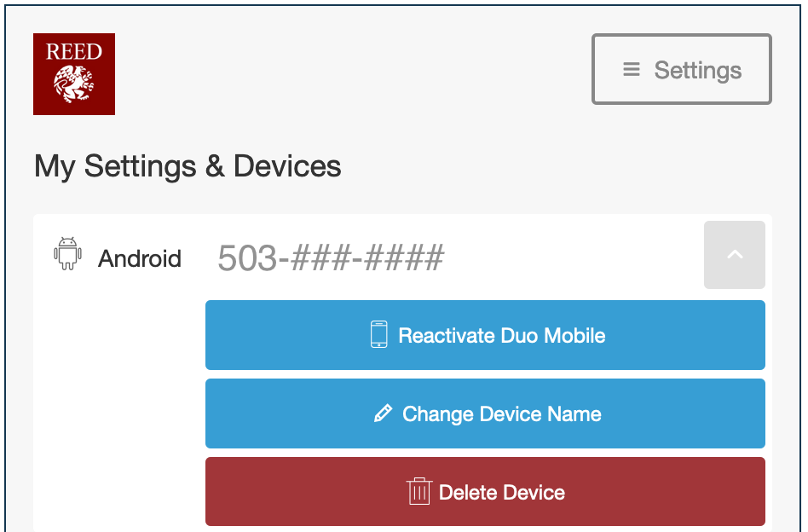Click the My Settings & Devices heading
Image resolution: width=808 pixels, height=532 pixels.
point(188,165)
